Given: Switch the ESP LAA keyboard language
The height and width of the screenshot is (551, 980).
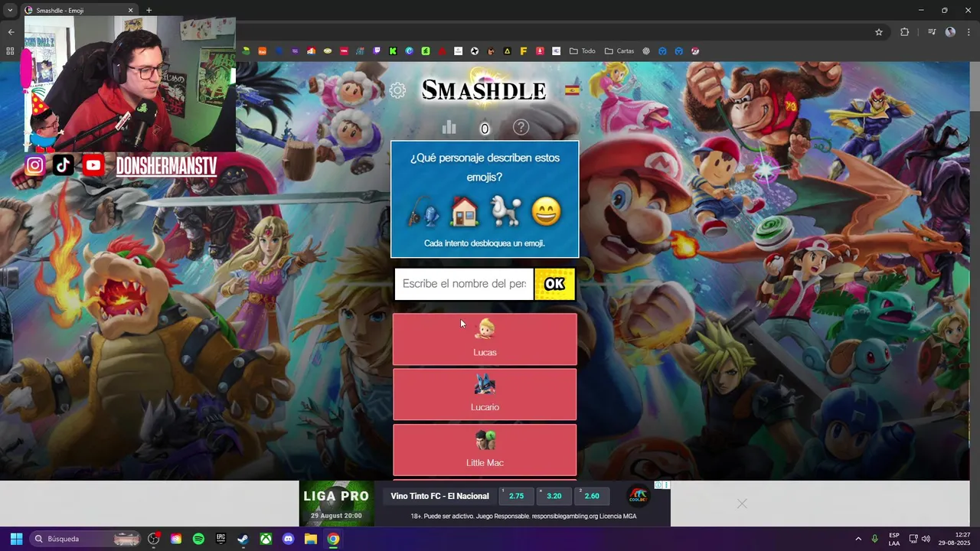Looking at the screenshot, I should click(x=894, y=539).
